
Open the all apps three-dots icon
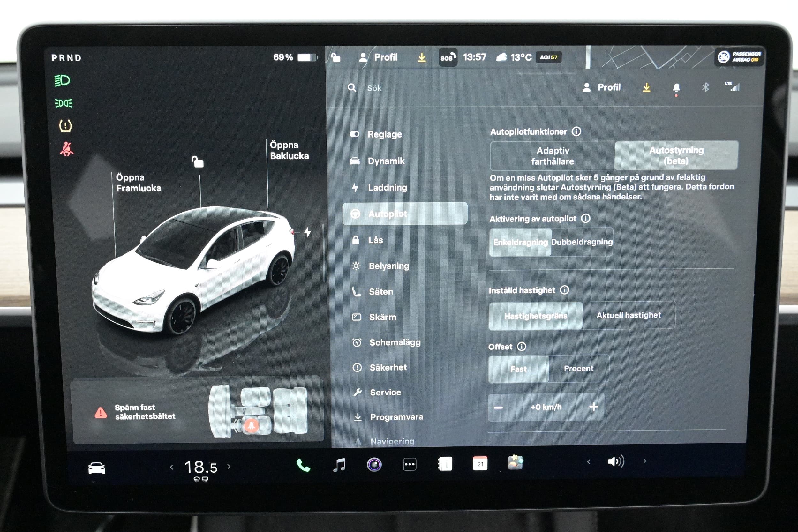[410, 464]
